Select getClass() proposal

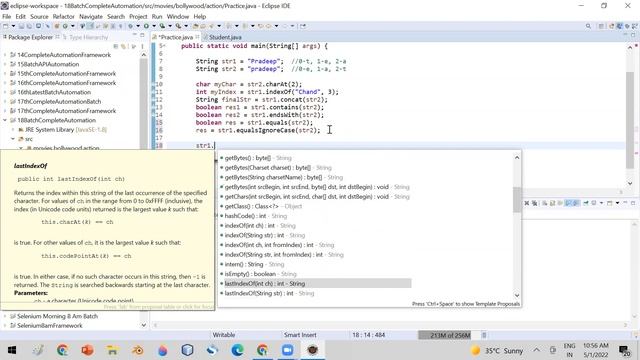261,206
